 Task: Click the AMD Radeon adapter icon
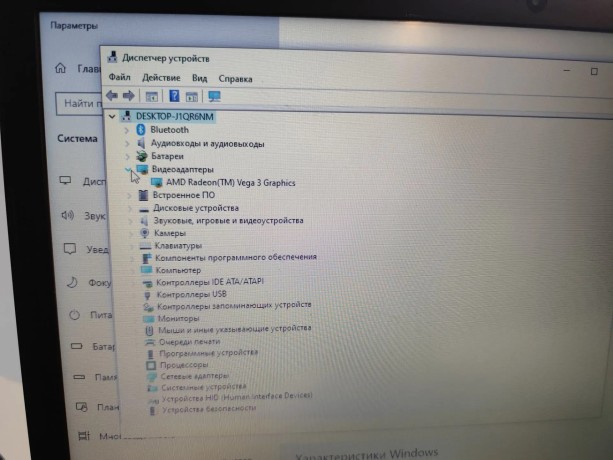pyautogui.click(x=157, y=183)
